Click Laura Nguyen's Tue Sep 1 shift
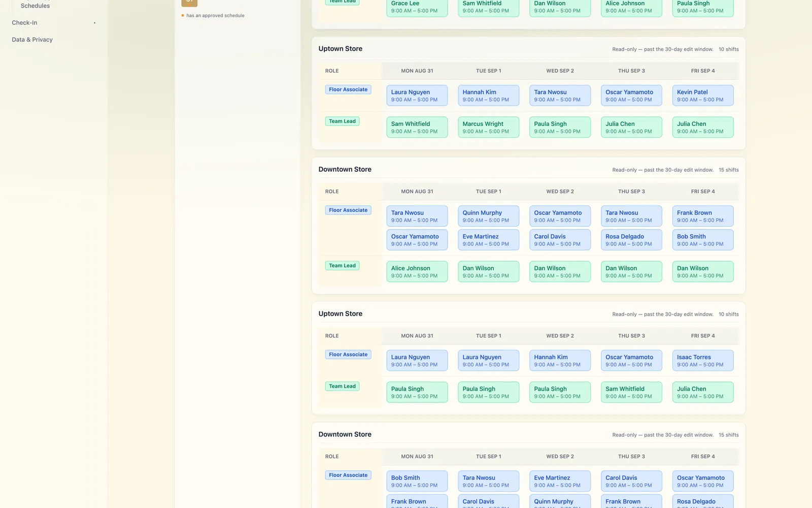 coord(488,361)
